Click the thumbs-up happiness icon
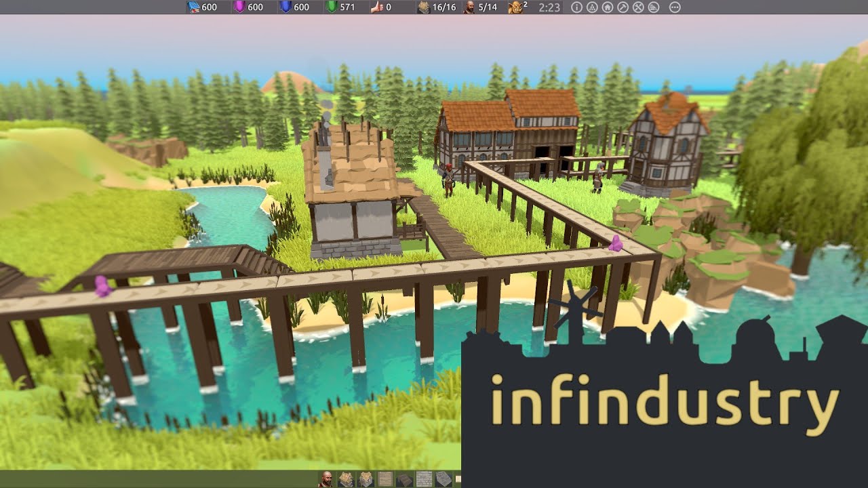Screen dimensions: 868x488 [376, 7]
